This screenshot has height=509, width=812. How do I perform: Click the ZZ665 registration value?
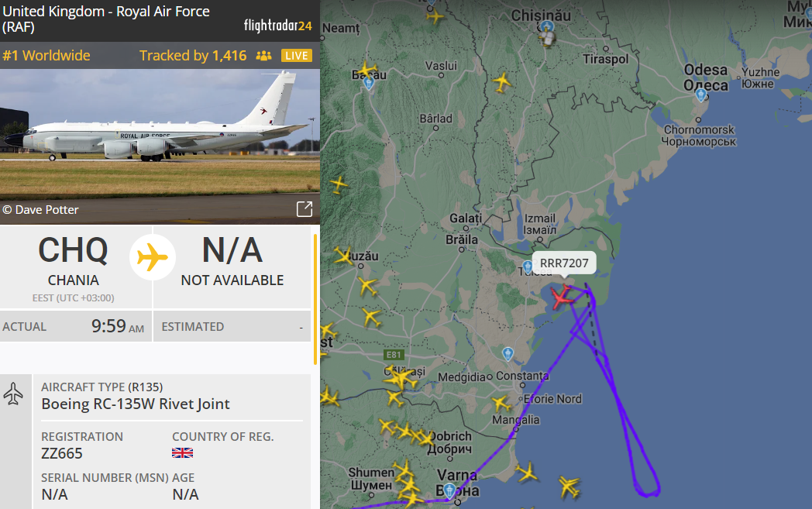pyautogui.click(x=62, y=453)
